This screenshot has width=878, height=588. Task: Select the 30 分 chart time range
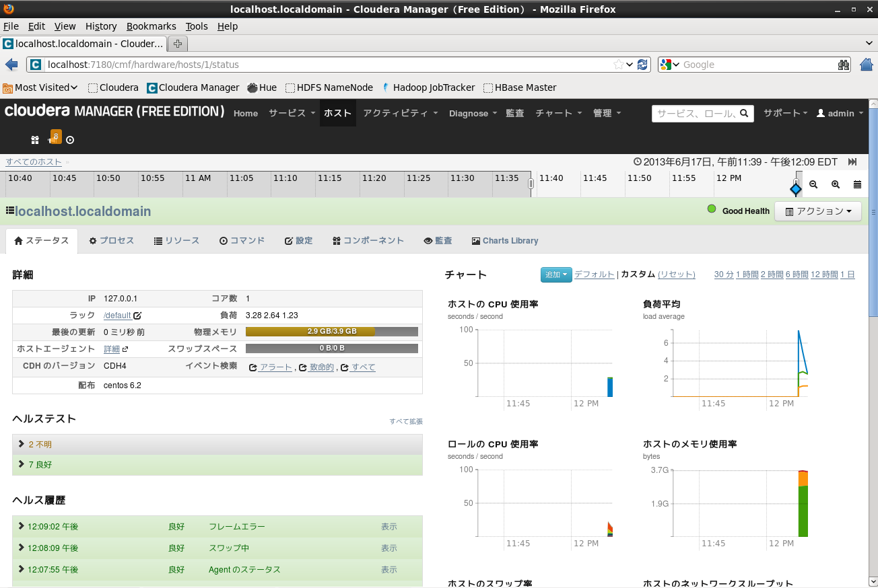[724, 274]
